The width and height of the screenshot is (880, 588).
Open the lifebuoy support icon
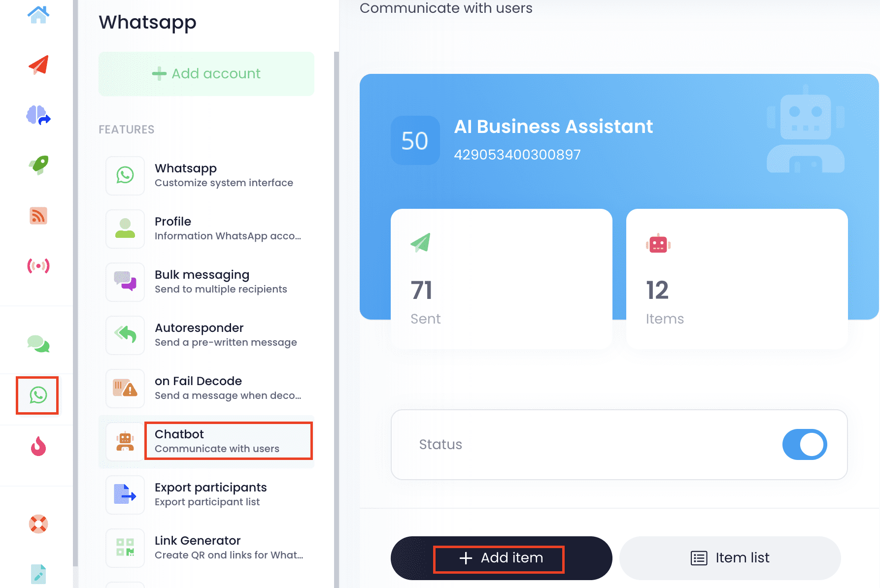(38, 524)
